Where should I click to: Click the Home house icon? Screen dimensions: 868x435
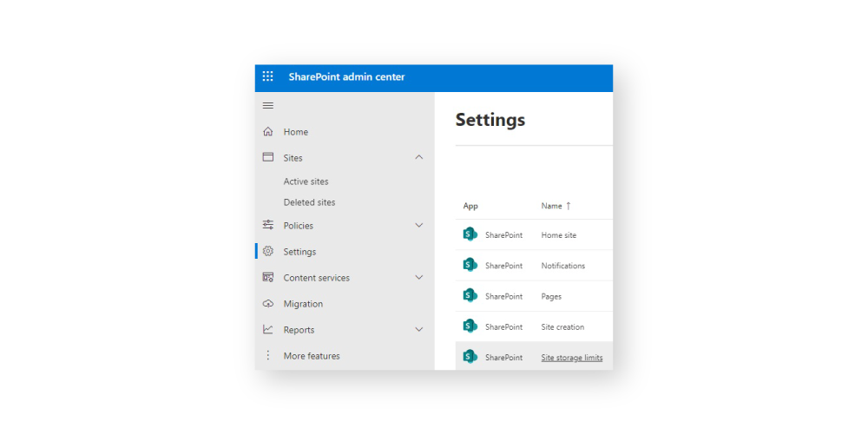click(267, 132)
